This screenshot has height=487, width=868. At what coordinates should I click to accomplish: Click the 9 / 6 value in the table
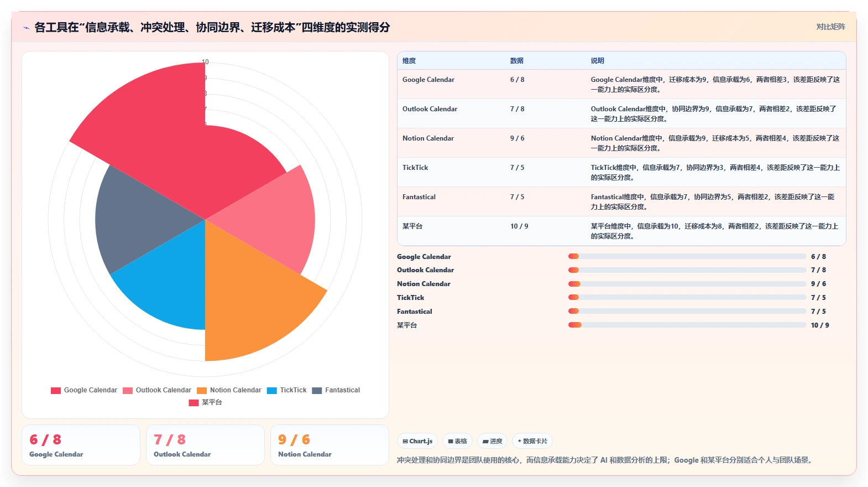[x=517, y=138]
